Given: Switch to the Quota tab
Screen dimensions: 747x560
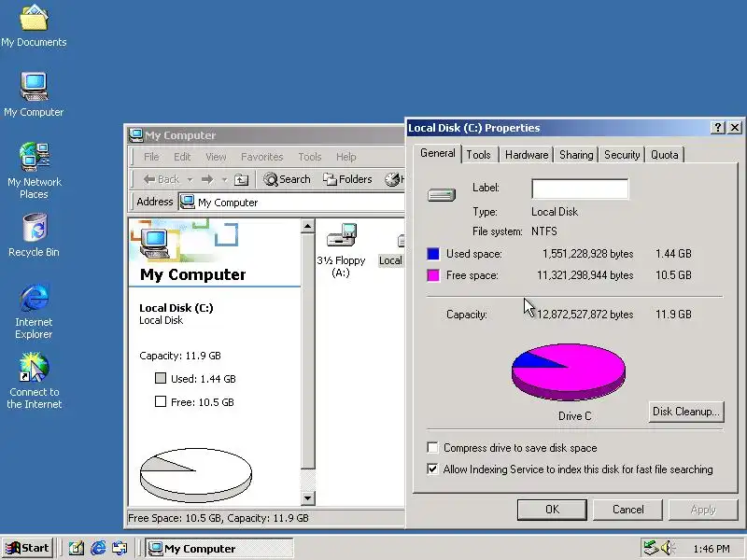Looking at the screenshot, I should click(665, 155).
